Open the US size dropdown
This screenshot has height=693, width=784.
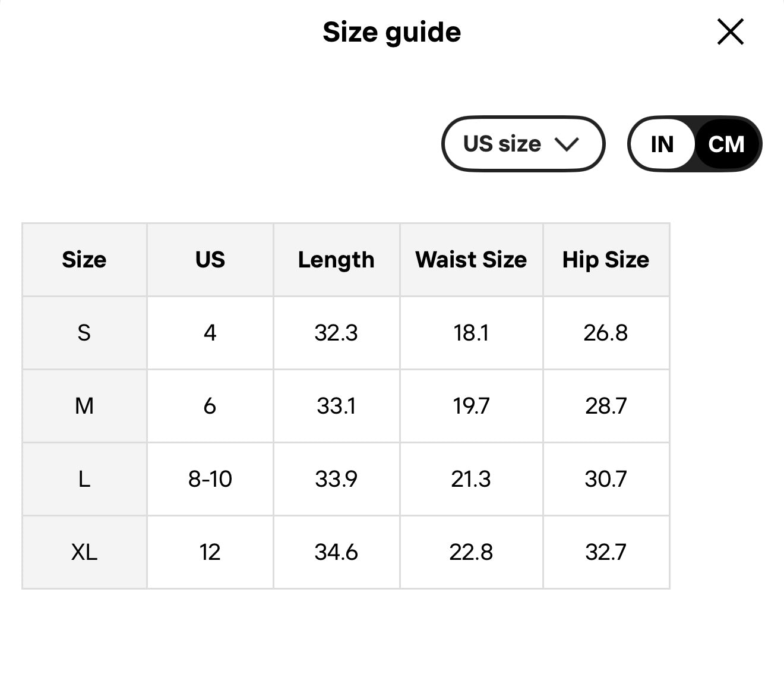(x=523, y=144)
